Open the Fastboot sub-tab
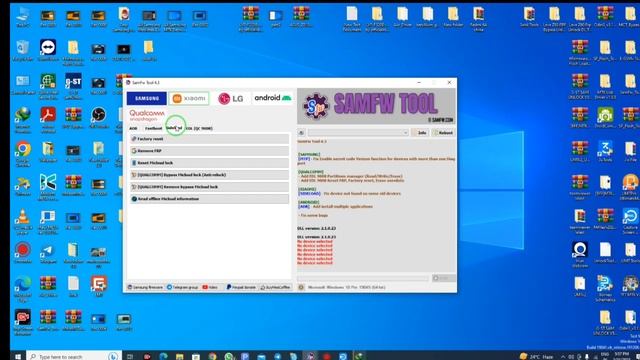The height and width of the screenshot is (360, 640). coord(153,128)
